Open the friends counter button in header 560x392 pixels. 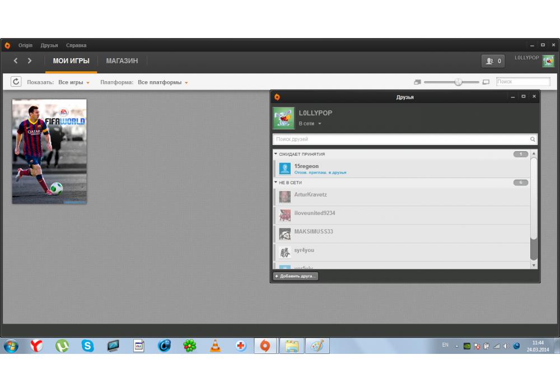(493, 61)
